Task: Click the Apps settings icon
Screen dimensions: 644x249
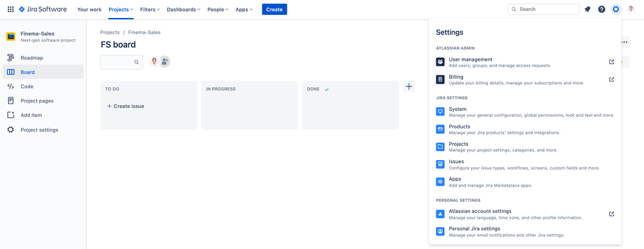Action: pos(440,182)
